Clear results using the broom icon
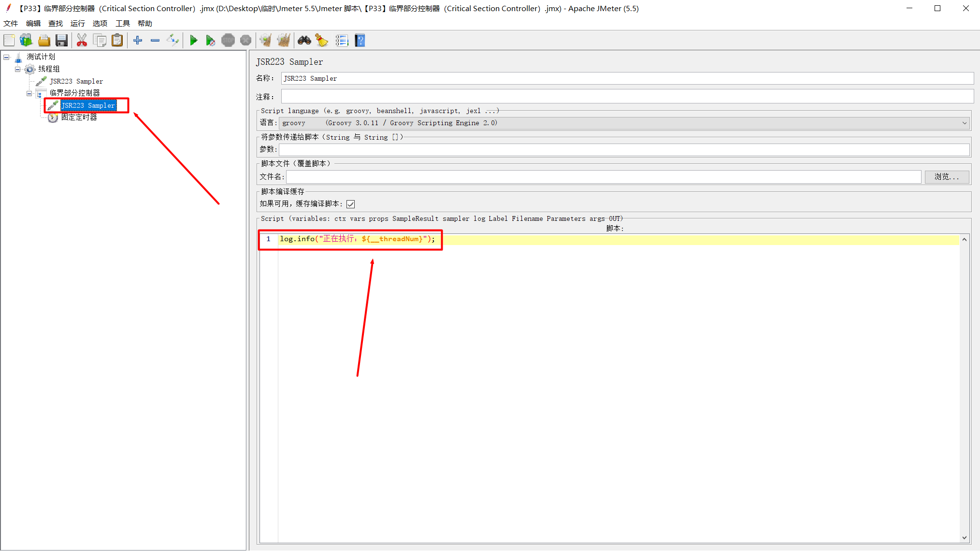The height and width of the screenshot is (551, 980). (322, 40)
